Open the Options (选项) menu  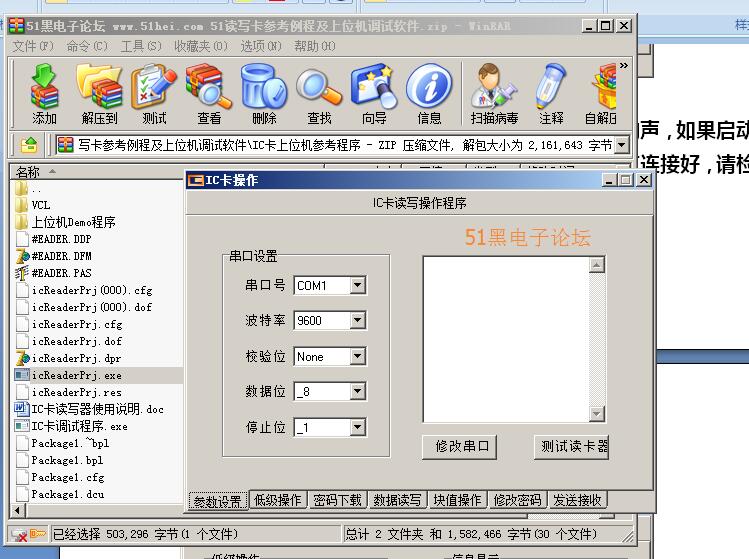pos(261,46)
